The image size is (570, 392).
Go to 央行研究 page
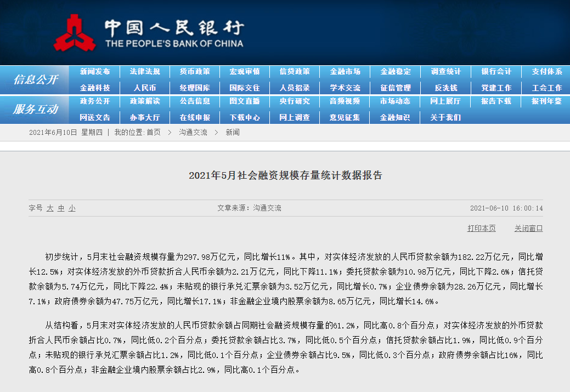[295, 101]
